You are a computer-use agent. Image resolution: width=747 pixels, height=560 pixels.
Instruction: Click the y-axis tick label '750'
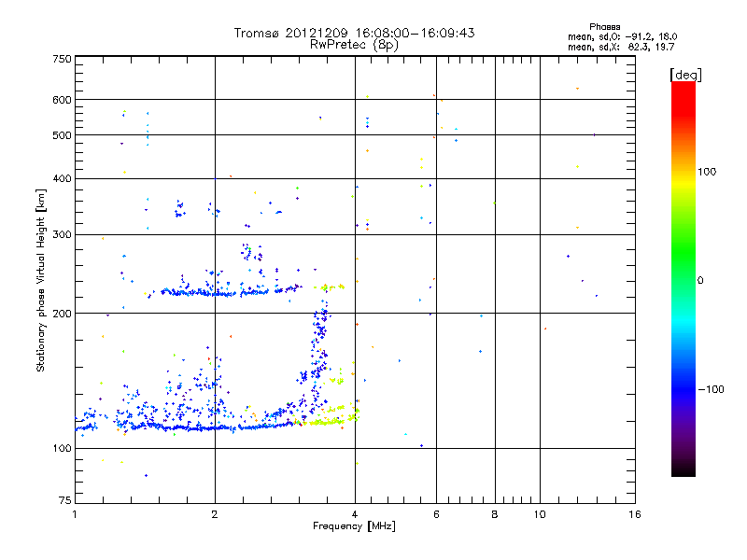(x=62, y=59)
